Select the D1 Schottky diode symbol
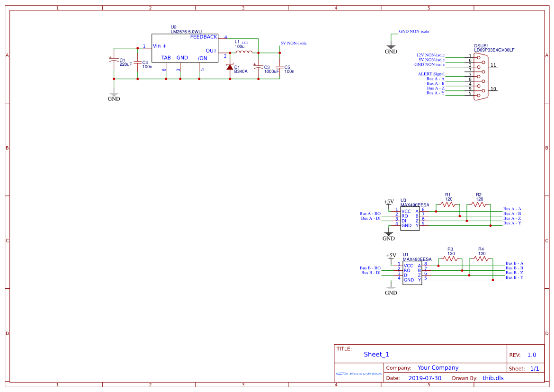This screenshot has width=554, height=392. tap(230, 67)
